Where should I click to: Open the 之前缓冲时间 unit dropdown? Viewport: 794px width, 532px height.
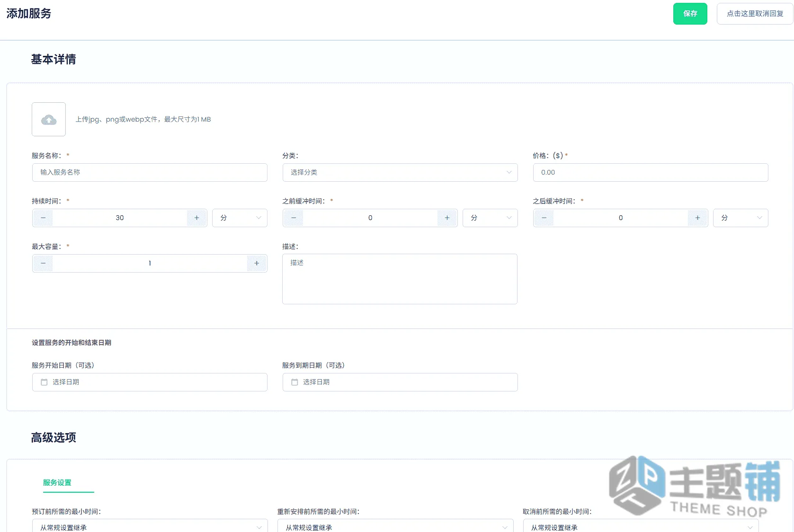[490, 218]
